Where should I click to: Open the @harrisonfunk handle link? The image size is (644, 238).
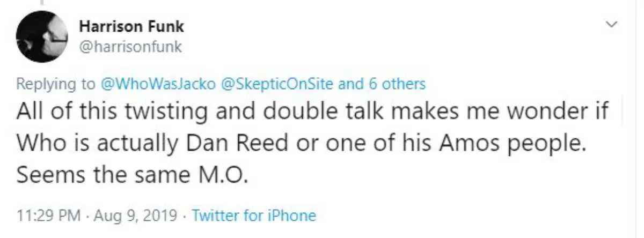130,47
